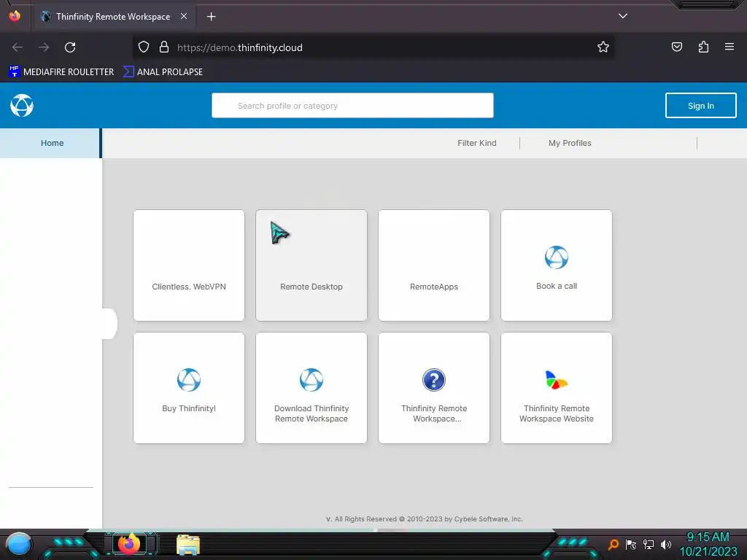Open the Buy Thinfinity! tile icon
Viewport: 747px width, 560px height.
(189, 379)
